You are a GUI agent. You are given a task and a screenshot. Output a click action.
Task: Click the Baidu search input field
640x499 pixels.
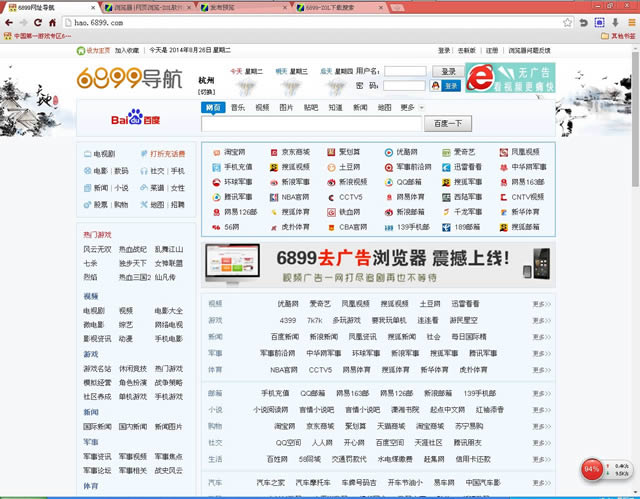311,124
